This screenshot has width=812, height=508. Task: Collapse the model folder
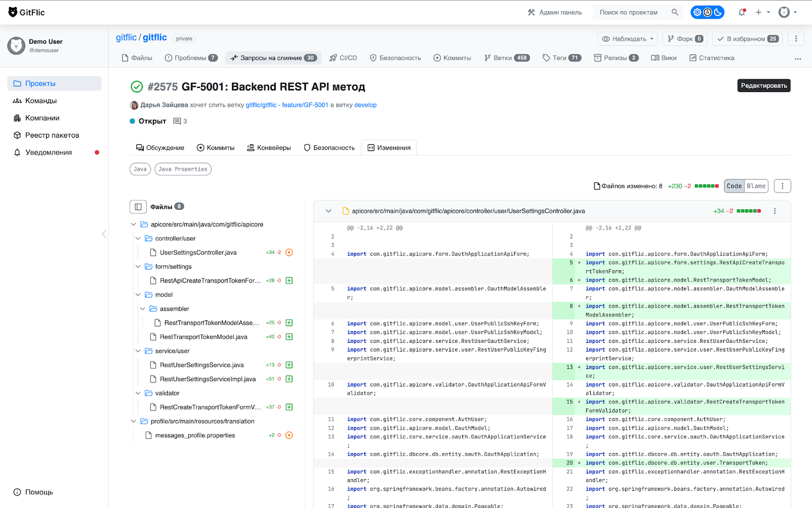click(x=138, y=295)
